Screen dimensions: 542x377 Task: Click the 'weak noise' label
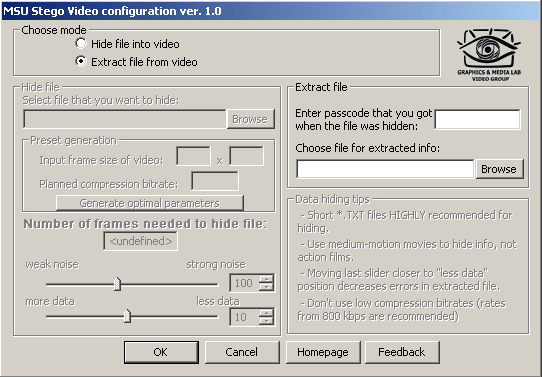[52, 264]
